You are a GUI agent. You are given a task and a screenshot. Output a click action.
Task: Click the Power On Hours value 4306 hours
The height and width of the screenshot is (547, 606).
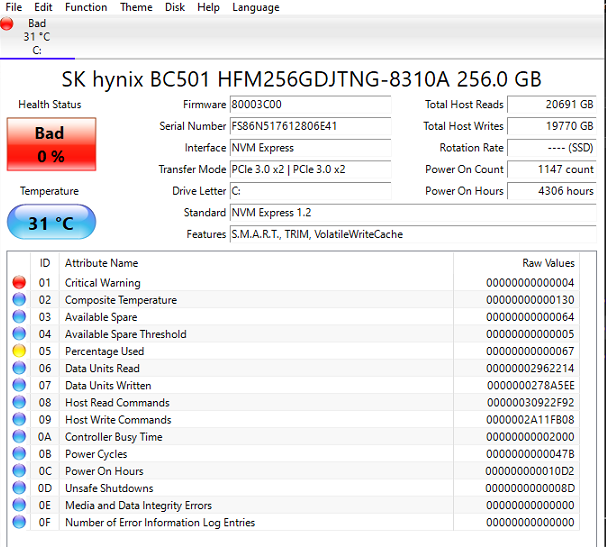point(552,191)
